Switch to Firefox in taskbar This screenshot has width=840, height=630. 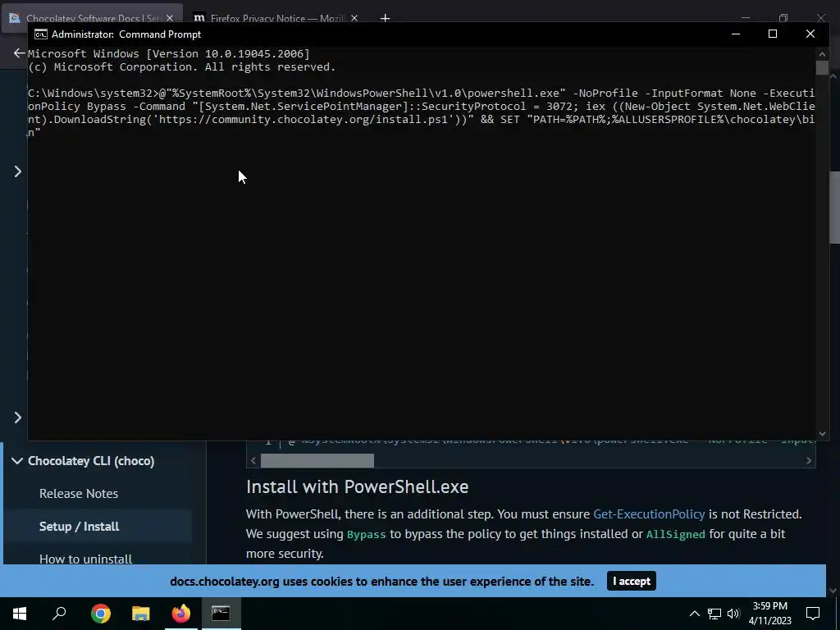click(x=181, y=614)
